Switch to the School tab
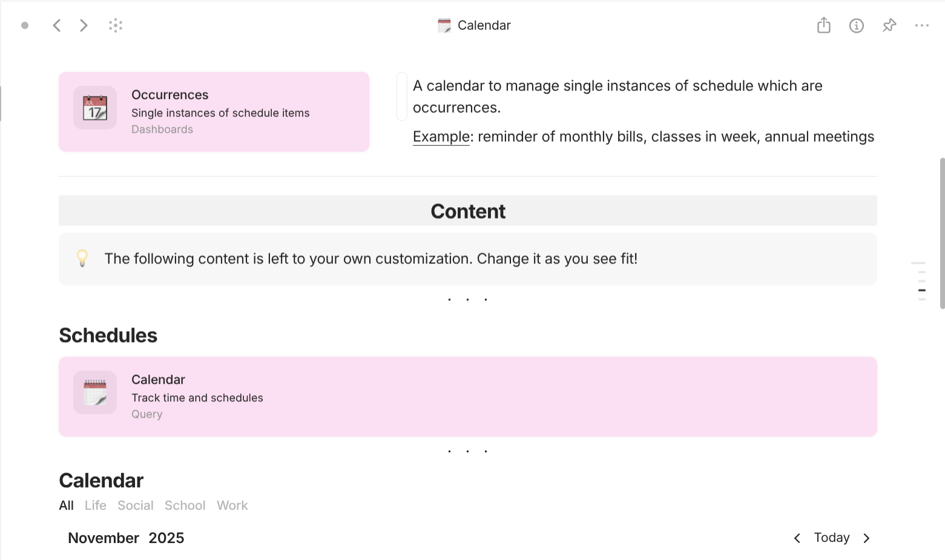The height and width of the screenshot is (560, 945). (x=185, y=505)
